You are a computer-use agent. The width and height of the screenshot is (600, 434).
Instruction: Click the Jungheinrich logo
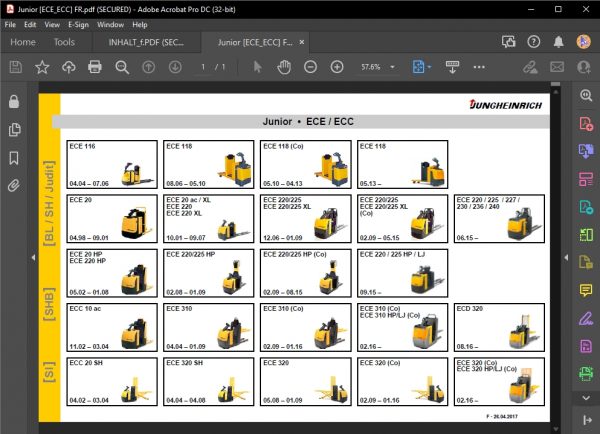(x=505, y=105)
